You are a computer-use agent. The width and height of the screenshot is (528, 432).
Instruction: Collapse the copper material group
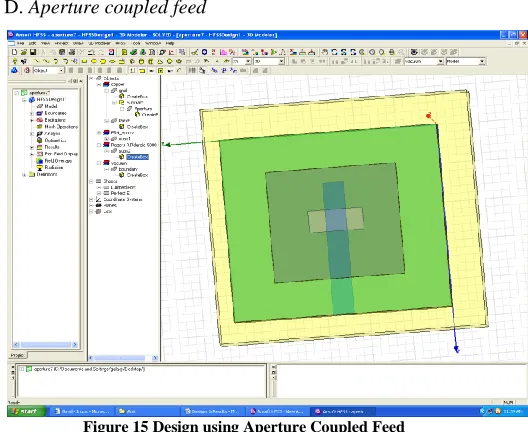[99, 84]
